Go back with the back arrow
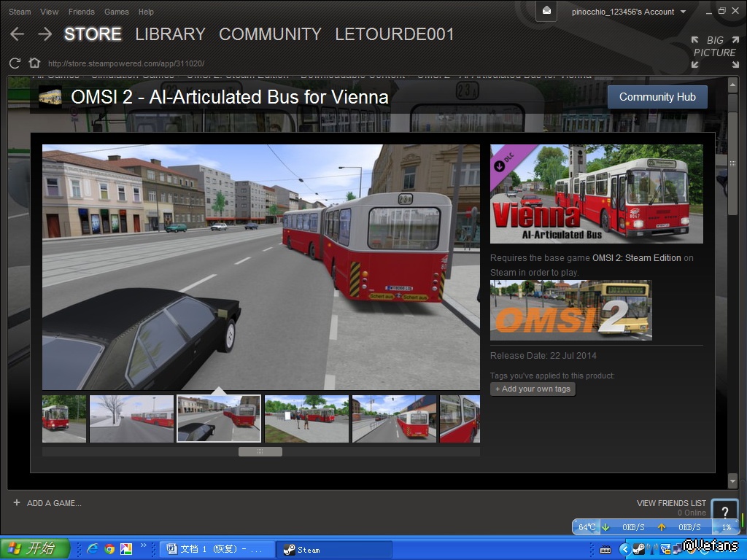 click(x=18, y=34)
